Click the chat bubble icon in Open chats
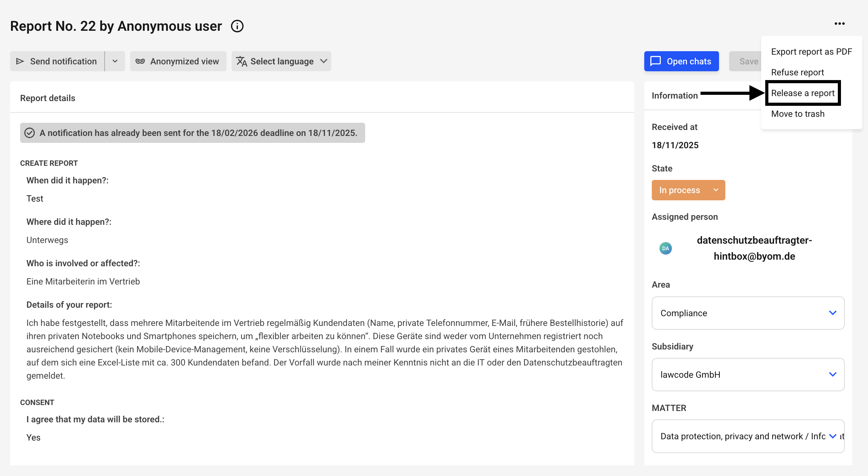This screenshot has height=476, width=868. pyautogui.click(x=655, y=61)
